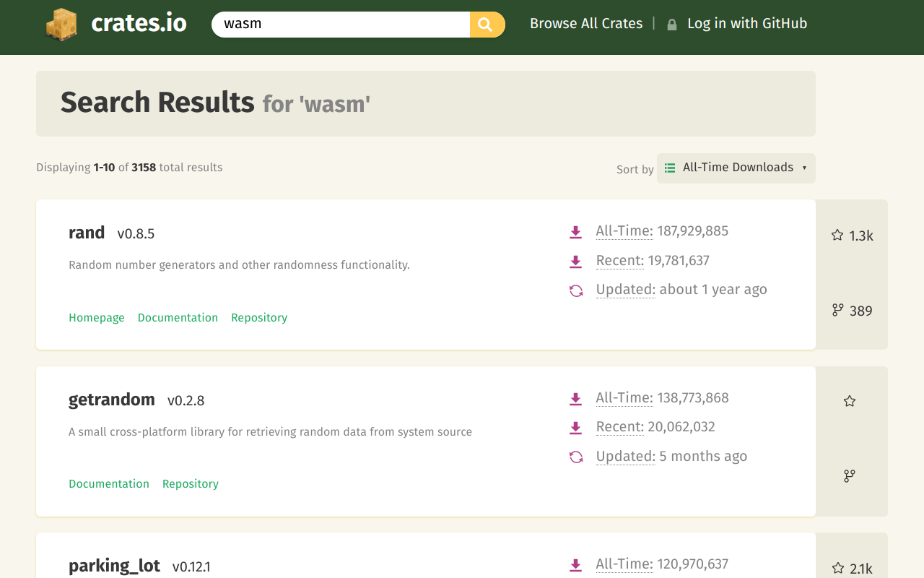The height and width of the screenshot is (578, 924).
Task: Open the All-Time Downloads sort dropdown
Action: pyautogui.click(x=736, y=168)
